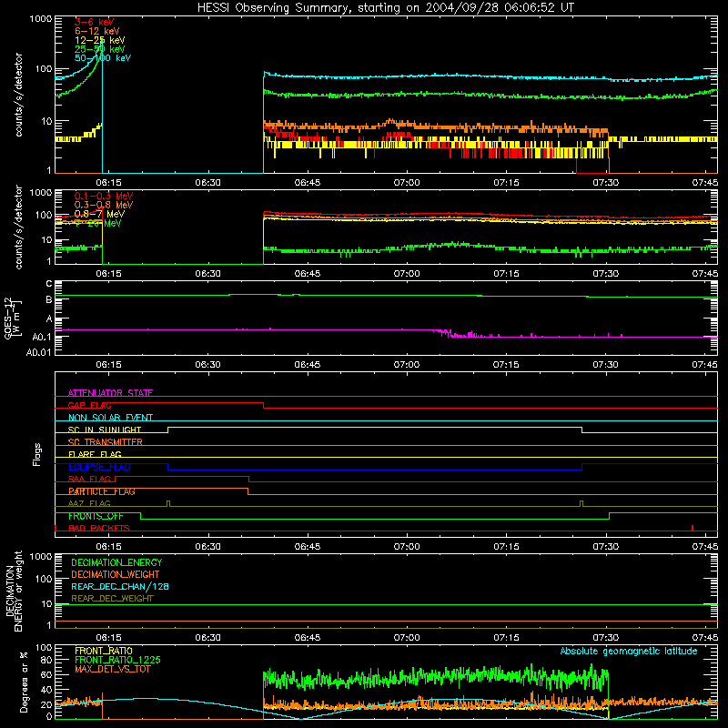Click the "07:00" tick under the Flags panel

407,547
